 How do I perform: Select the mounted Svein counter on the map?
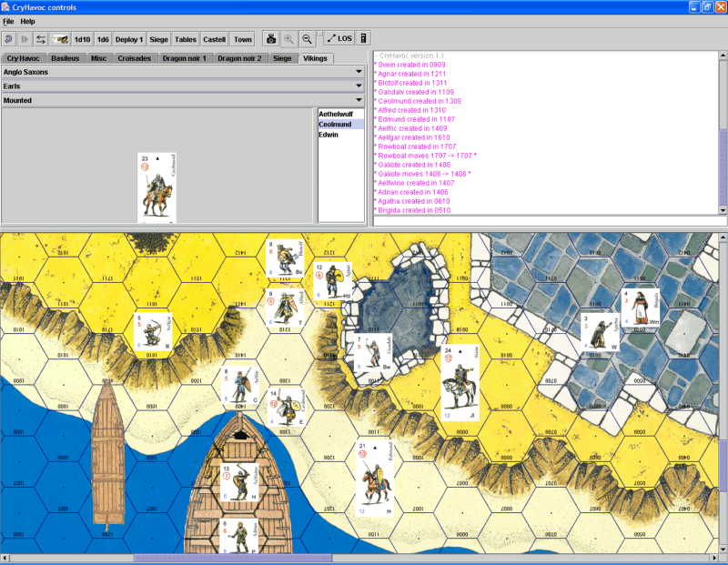tap(460, 382)
